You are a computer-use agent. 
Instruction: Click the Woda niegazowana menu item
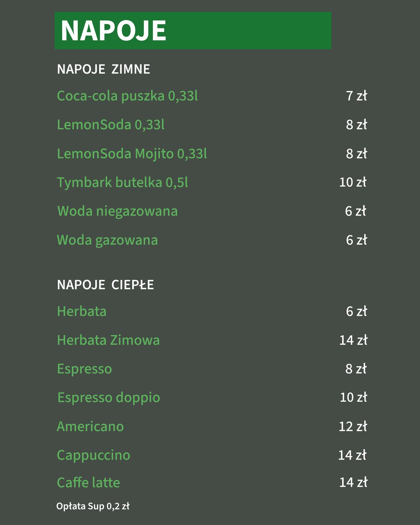(x=117, y=211)
